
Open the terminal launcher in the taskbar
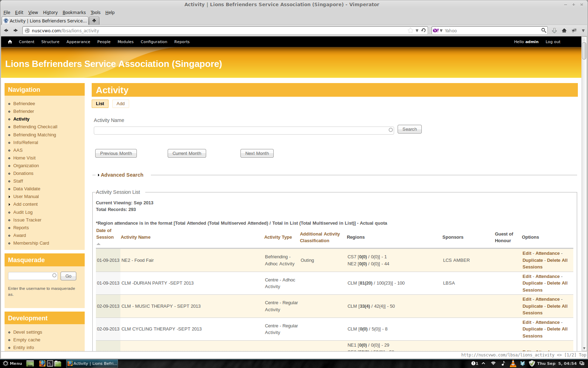pyautogui.click(x=50, y=363)
